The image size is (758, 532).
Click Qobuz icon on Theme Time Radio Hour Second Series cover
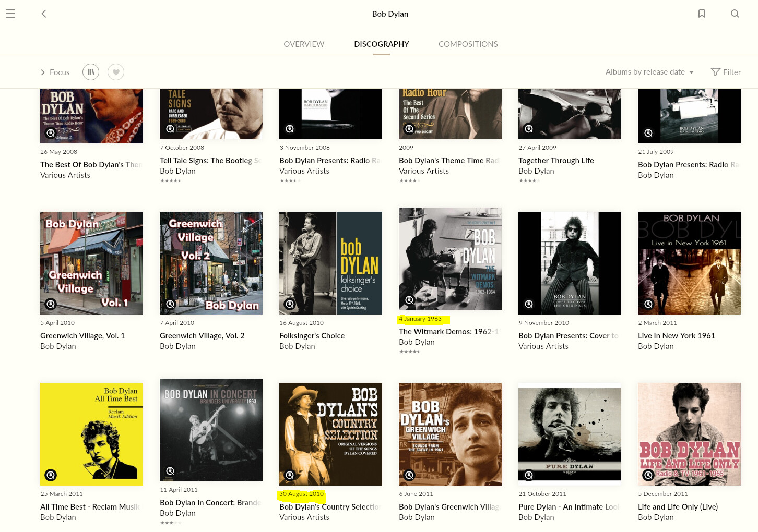pyautogui.click(x=409, y=128)
